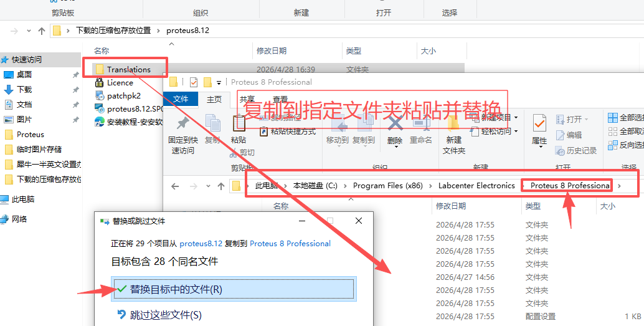This screenshot has height=326, width=644.
Task: Sort by 大小 column in proteus8.12 window
Action: (x=429, y=51)
